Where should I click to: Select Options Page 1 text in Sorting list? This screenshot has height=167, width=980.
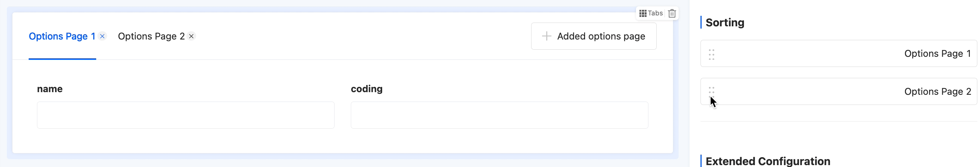[x=937, y=53]
